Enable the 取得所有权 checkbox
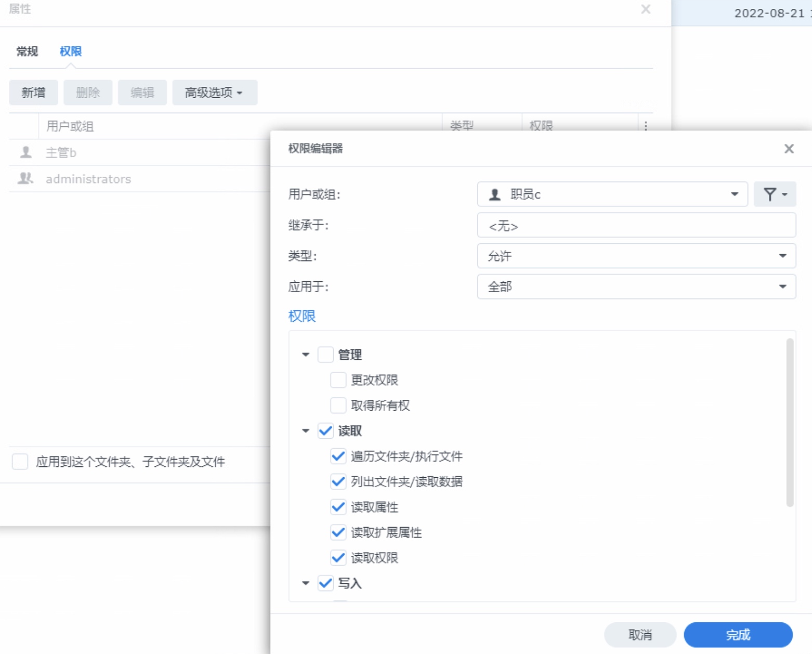The image size is (812, 654). pos(338,406)
